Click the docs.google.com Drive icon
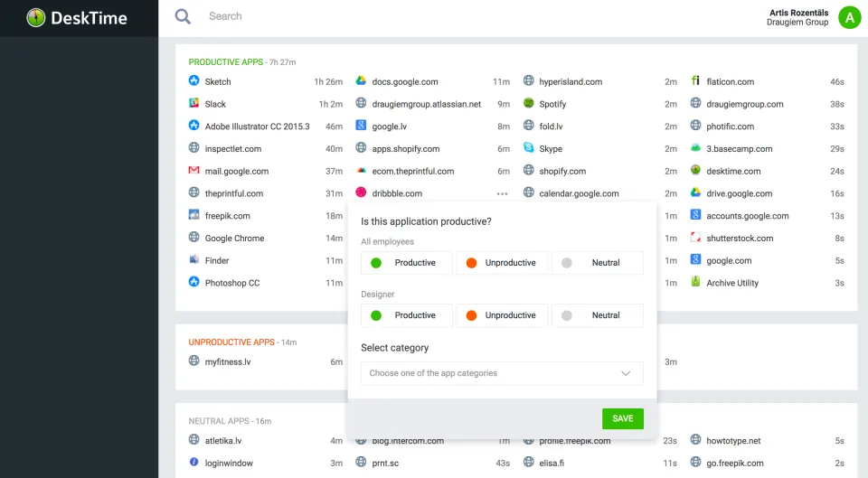The height and width of the screenshot is (478, 868). tap(361, 80)
